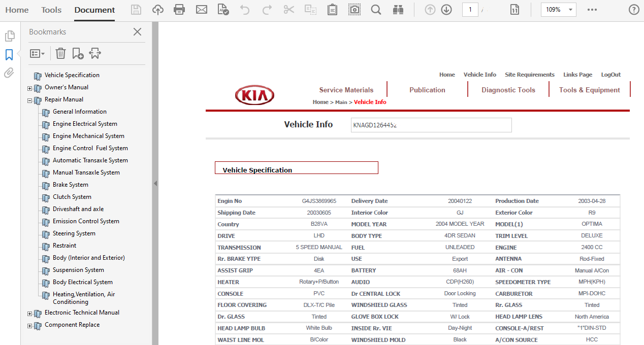This screenshot has width=644, height=345.
Task: Open the Find text magnifier tool
Action: click(x=376, y=10)
